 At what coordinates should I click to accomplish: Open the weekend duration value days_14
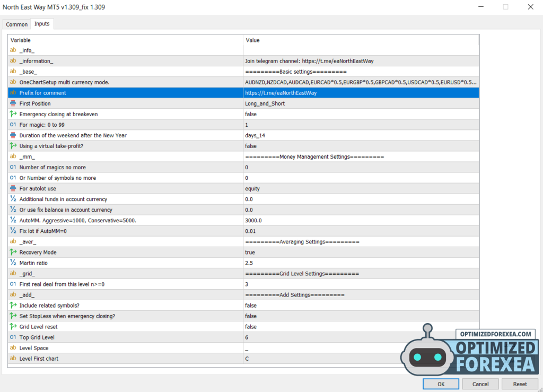click(361, 135)
